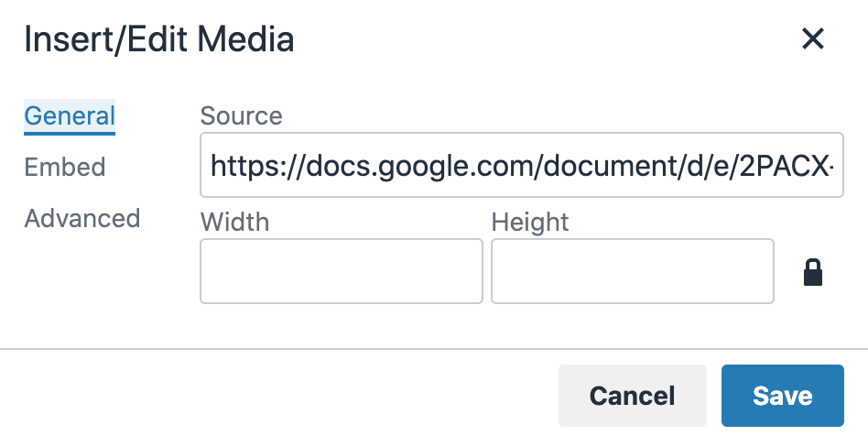Open the Embed tab

pyautogui.click(x=65, y=168)
